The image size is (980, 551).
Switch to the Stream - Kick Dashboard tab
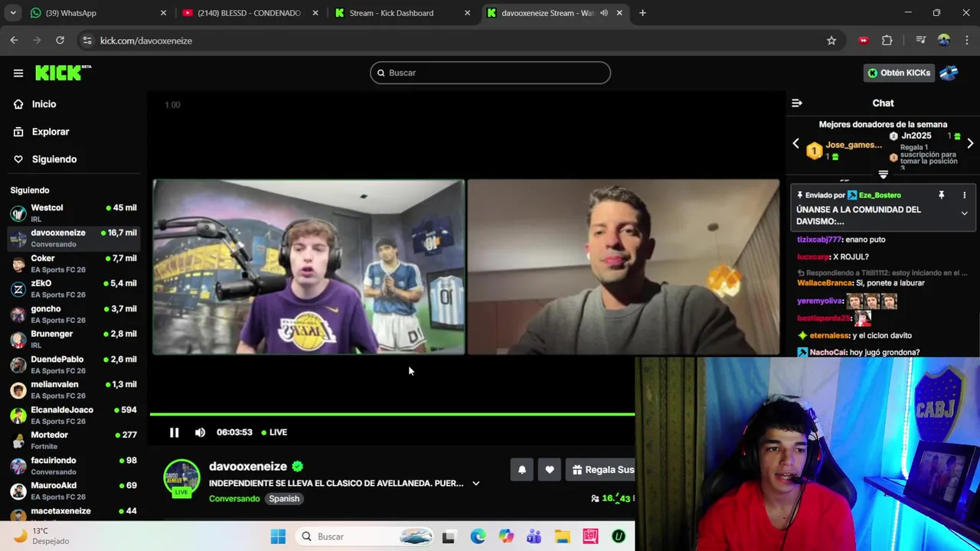click(402, 13)
